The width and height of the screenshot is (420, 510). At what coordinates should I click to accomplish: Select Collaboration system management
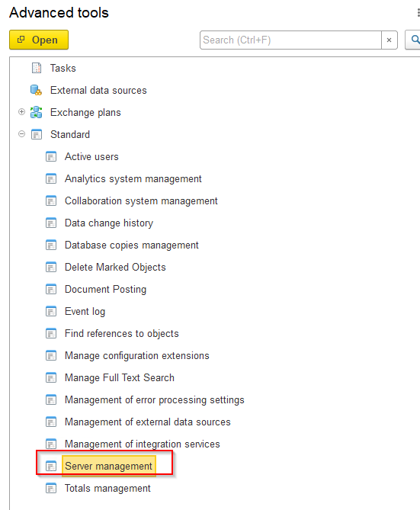click(x=141, y=200)
